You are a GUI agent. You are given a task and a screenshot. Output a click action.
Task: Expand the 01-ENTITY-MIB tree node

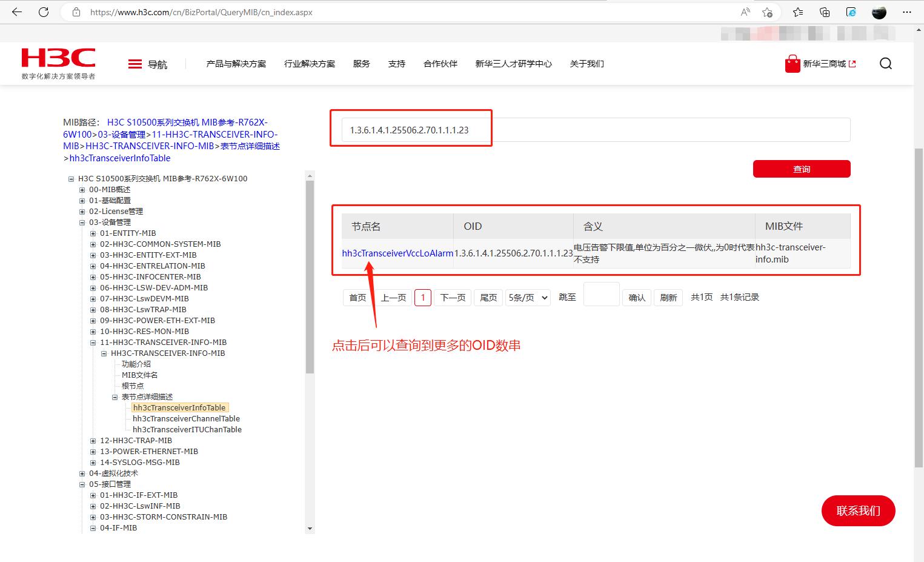pos(93,233)
